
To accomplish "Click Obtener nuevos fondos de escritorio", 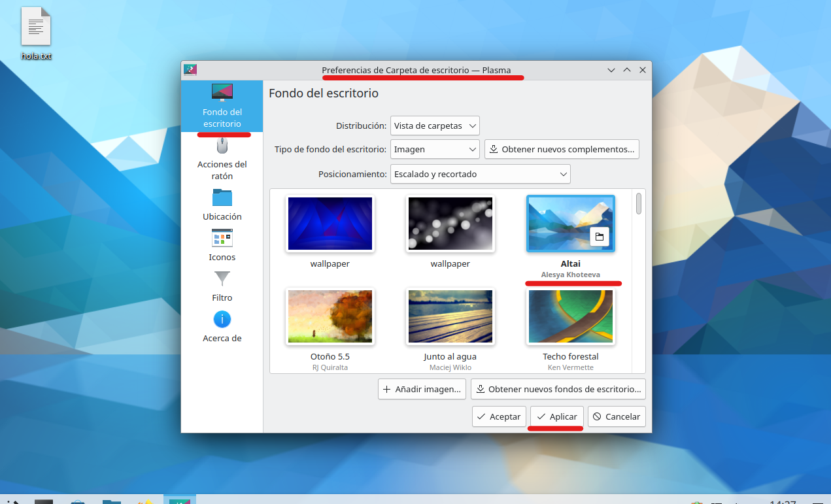I will 558,389.
